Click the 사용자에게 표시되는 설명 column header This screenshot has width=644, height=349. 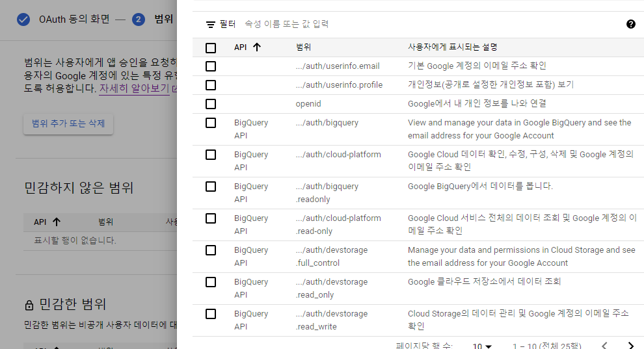pos(453,47)
